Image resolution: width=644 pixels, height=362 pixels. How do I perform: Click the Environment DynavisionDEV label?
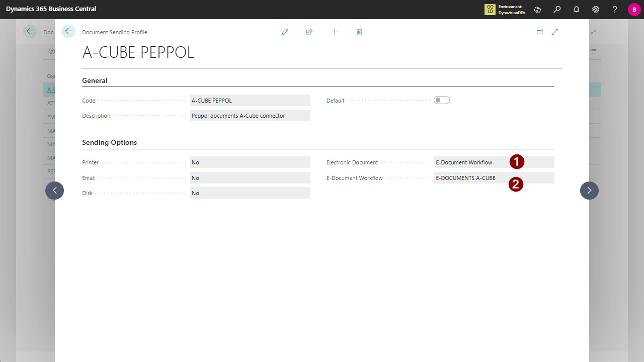pyautogui.click(x=512, y=10)
